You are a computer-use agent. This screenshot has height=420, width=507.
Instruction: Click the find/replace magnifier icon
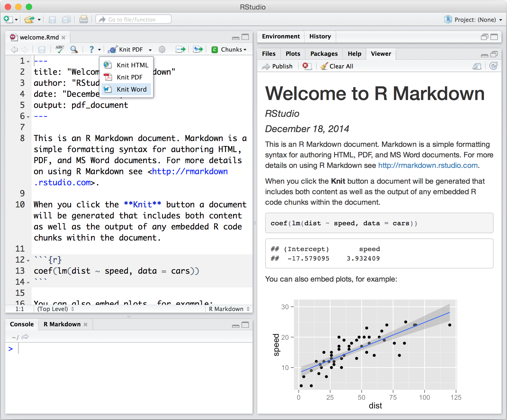[x=74, y=49]
